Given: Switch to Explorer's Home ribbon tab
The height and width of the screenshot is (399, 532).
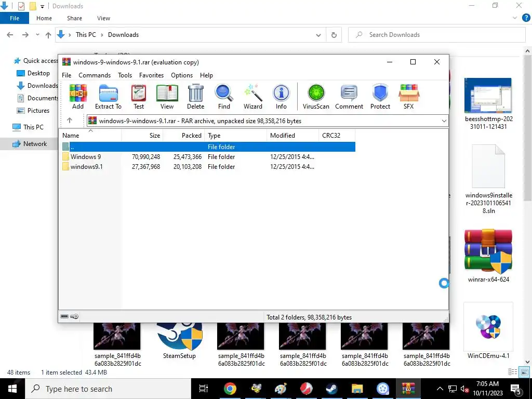Looking at the screenshot, I should pyautogui.click(x=44, y=18).
